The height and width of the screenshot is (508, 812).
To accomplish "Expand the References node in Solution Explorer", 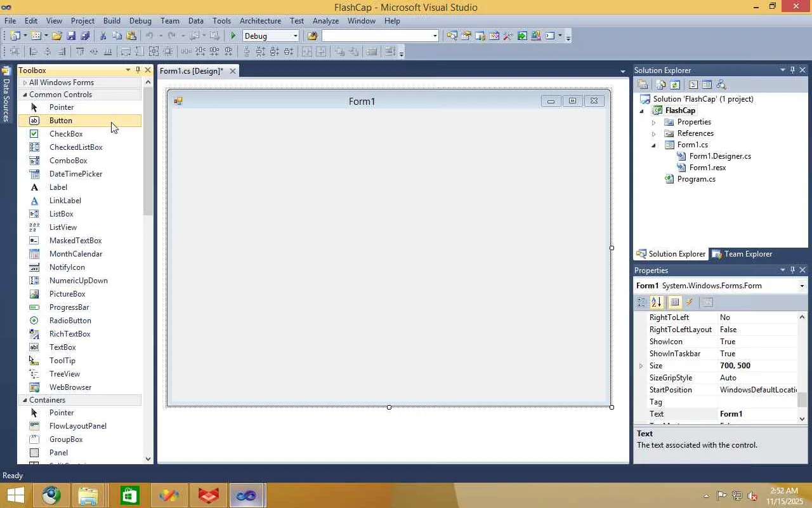I will (654, 133).
